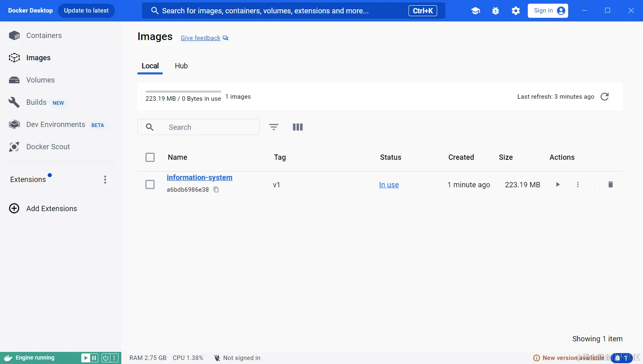Switch to the Local tab
Screen dimensions: 643x364
tap(150, 66)
